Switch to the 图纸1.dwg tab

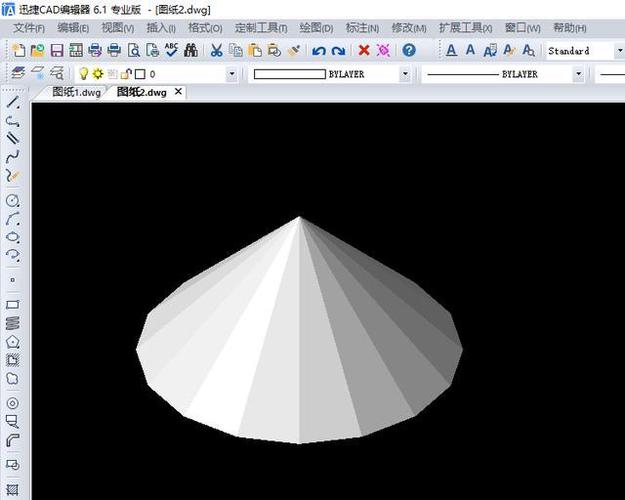[x=77, y=92]
